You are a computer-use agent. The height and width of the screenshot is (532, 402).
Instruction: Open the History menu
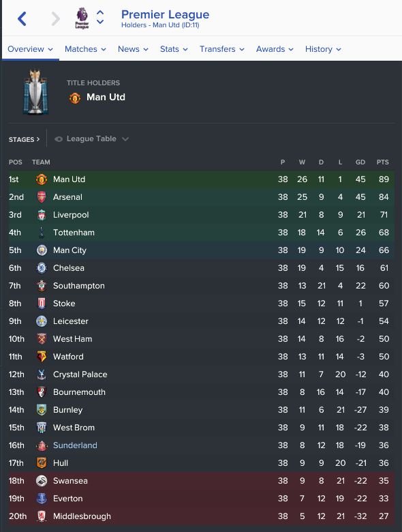point(323,49)
